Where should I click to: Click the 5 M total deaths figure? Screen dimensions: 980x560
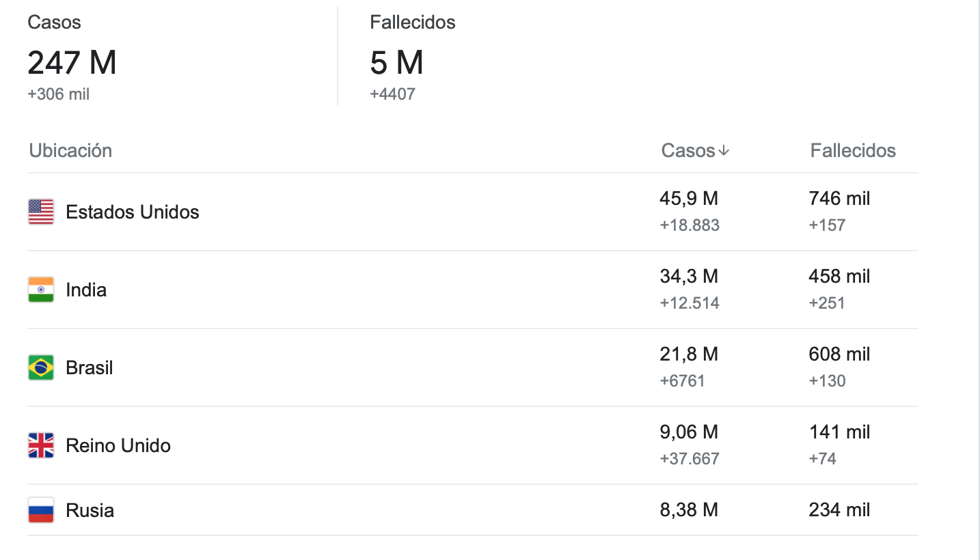(x=396, y=63)
